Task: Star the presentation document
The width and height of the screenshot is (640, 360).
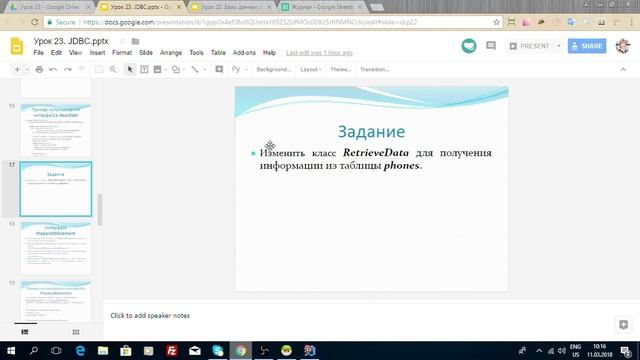Action: click(x=122, y=41)
